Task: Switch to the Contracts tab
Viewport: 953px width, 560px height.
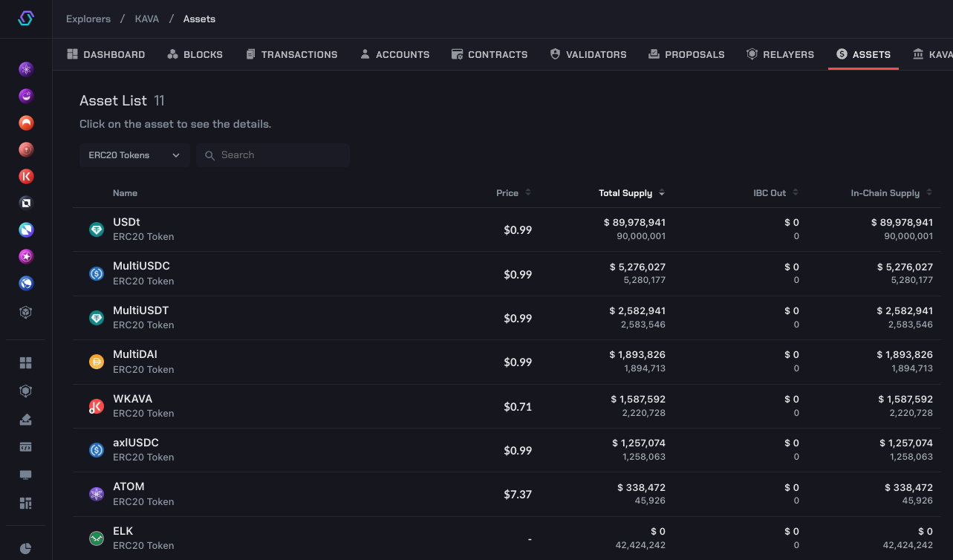Action: click(489, 54)
